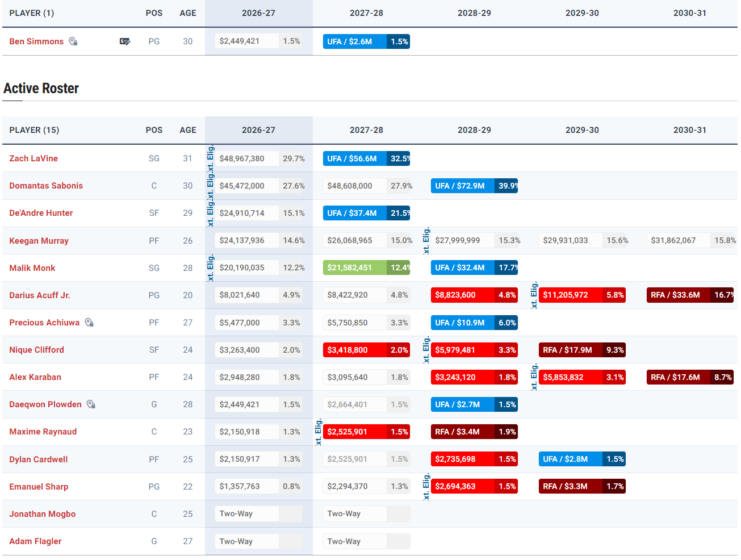Click the UFA / $10.9M cell
The image size is (741, 560).
click(x=474, y=323)
